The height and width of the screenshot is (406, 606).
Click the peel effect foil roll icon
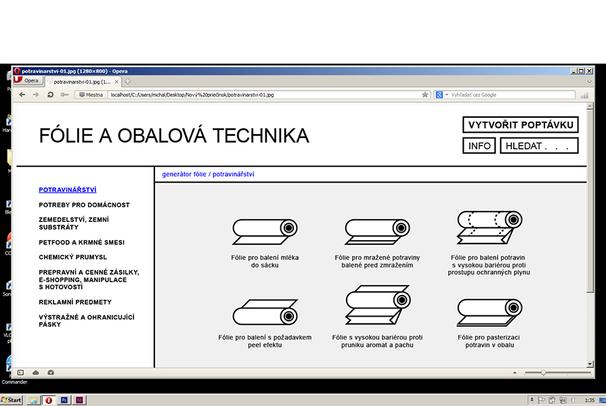pos(265,311)
